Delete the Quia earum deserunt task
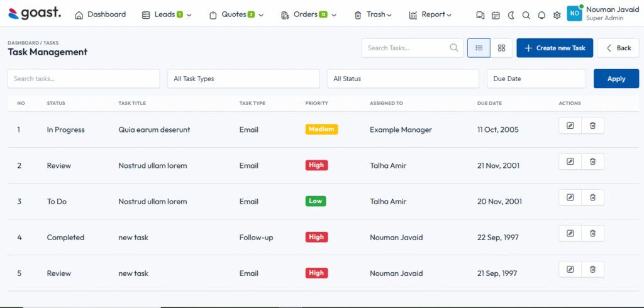The width and height of the screenshot is (644, 308). pyautogui.click(x=592, y=126)
